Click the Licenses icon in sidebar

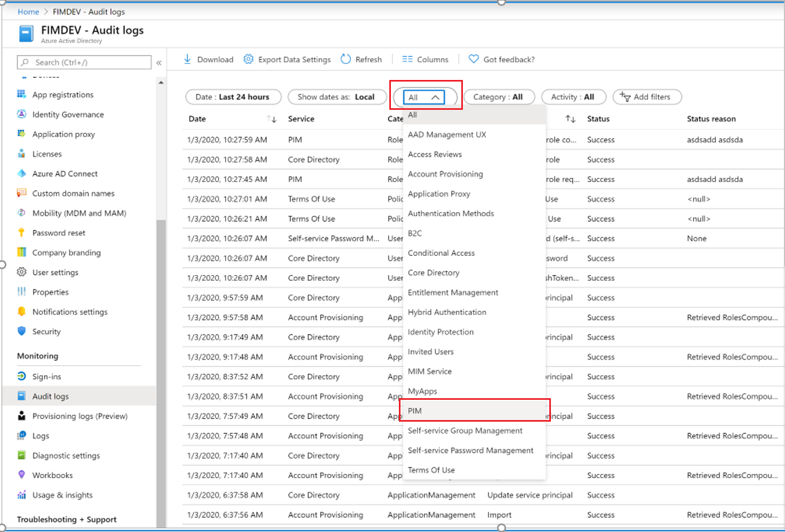(21, 154)
